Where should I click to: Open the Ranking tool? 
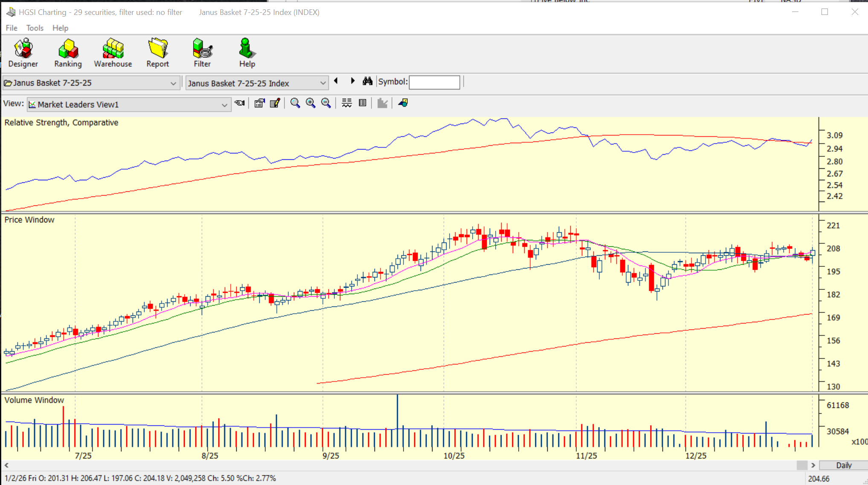point(68,52)
